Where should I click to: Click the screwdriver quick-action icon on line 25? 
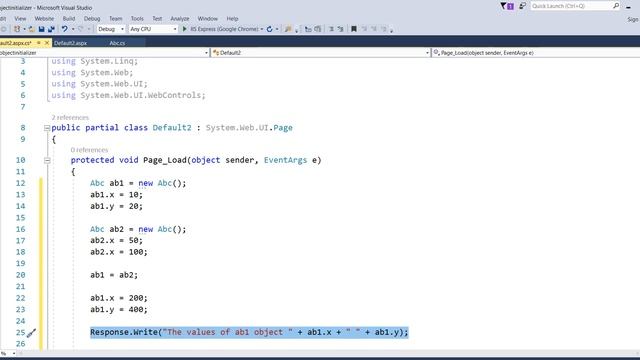(31, 333)
